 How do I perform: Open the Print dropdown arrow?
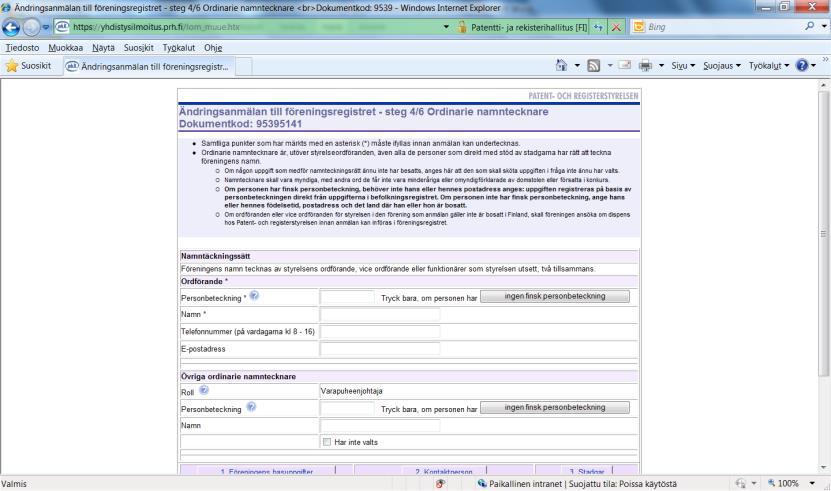[x=661, y=66]
